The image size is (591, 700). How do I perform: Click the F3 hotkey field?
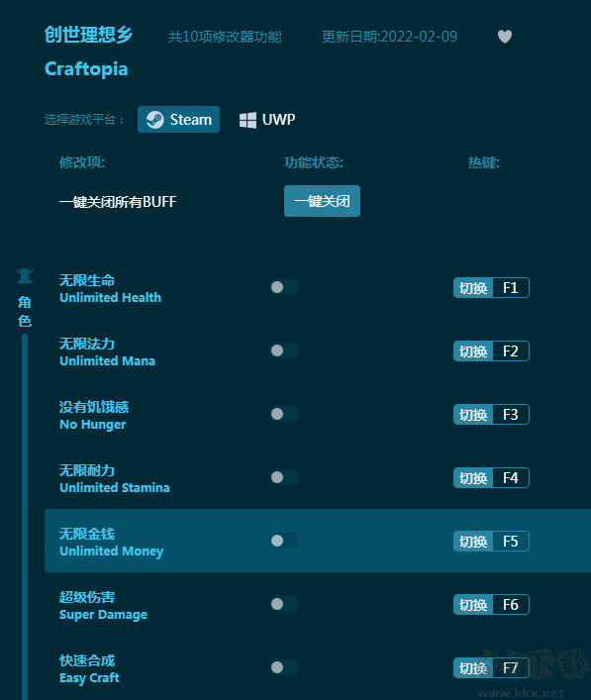coord(511,414)
